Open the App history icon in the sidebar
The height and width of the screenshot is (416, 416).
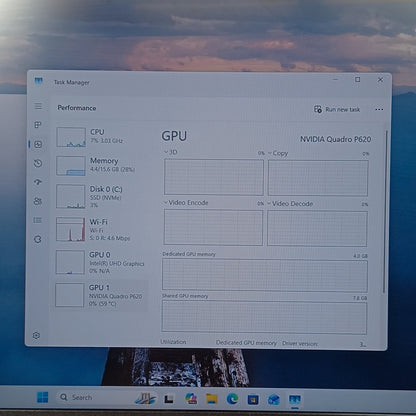pos(38,163)
